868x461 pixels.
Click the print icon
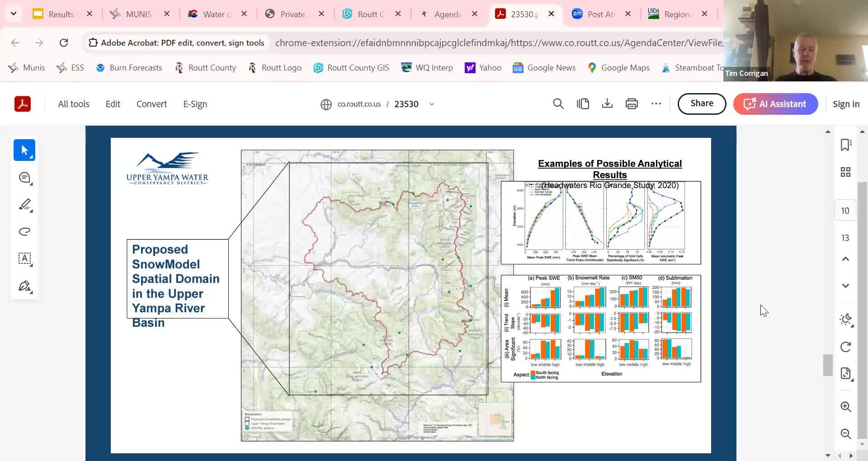(x=632, y=104)
